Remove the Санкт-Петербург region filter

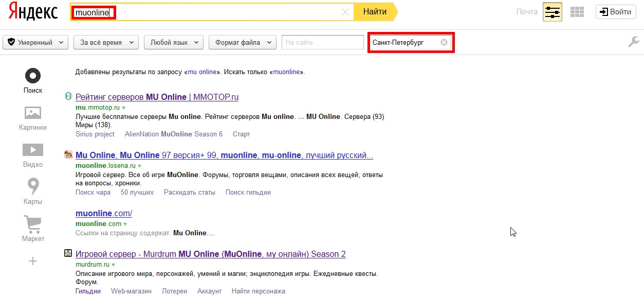(444, 42)
